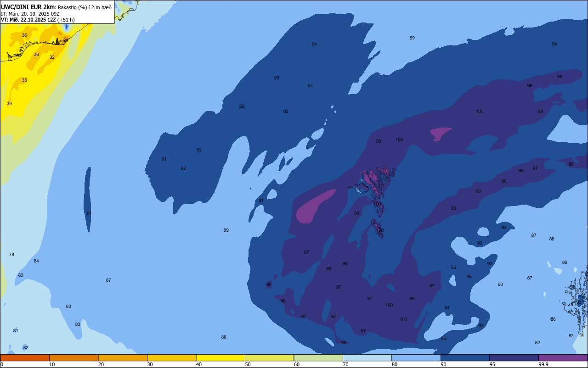Viewport: 588px width, 368px height.
Task: Pick the 90–95% medium blue legend swatch
Action: pos(465,357)
